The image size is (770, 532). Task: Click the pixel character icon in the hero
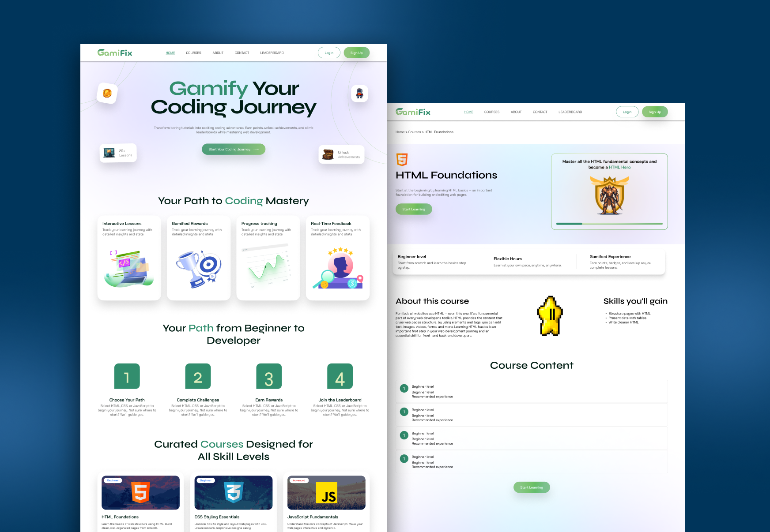point(359,94)
